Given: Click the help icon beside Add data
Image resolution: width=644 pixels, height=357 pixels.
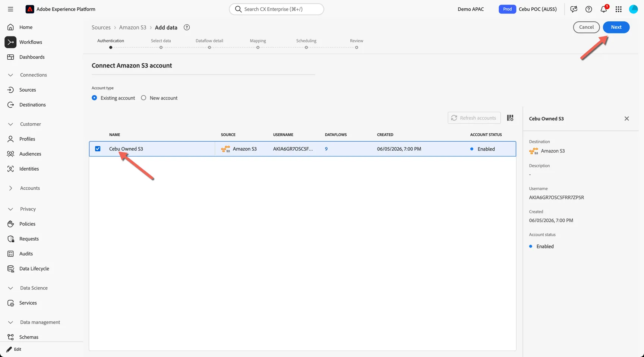Looking at the screenshot, I should [x=187, y=27].
